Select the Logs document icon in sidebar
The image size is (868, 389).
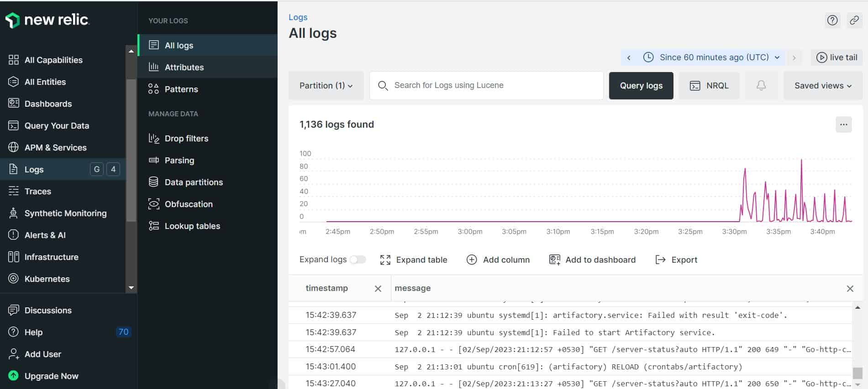tap(14, 169)
